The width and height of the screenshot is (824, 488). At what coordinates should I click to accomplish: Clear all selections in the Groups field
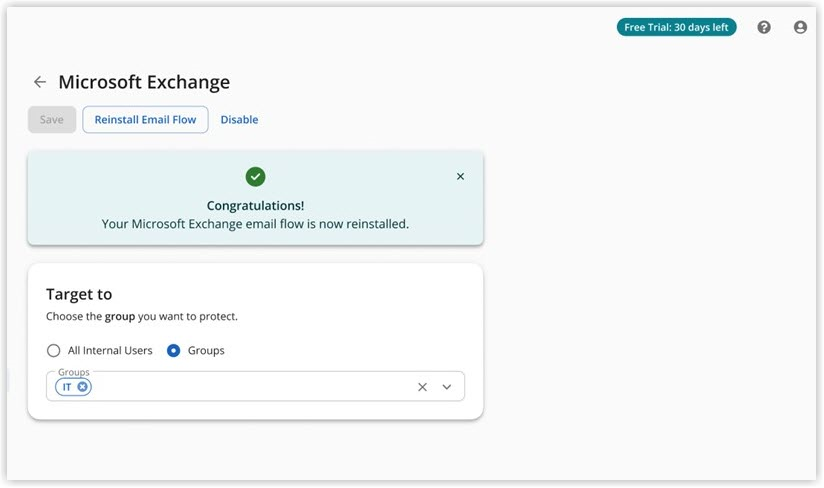tap(422, 387)
